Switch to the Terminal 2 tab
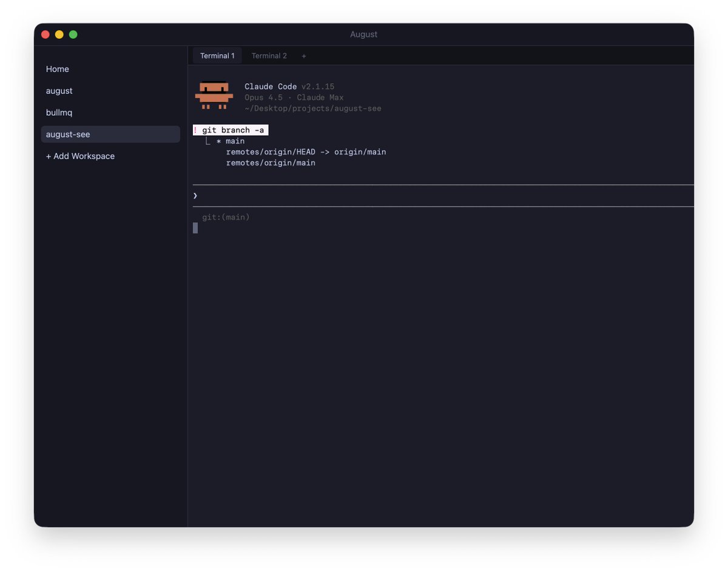Image resolution: width=728 pixels, height=572 pixels. coord(269,56)
